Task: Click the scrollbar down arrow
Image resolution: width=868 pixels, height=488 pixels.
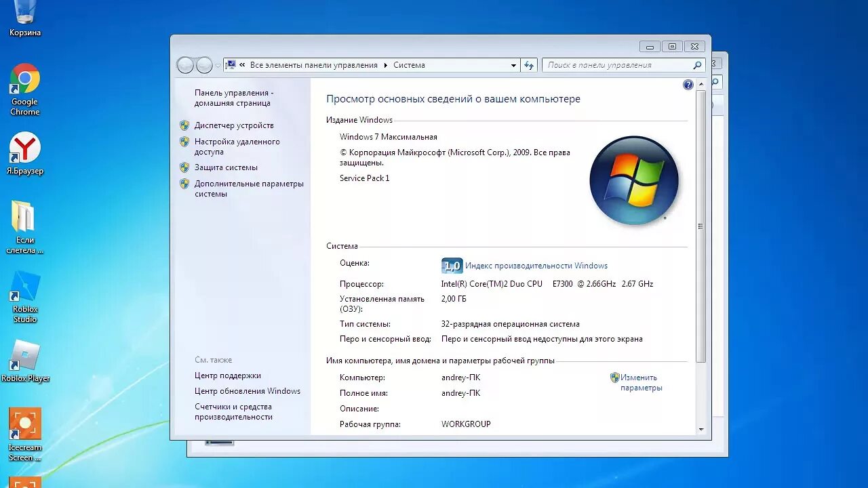Action: tap(701, 429)
